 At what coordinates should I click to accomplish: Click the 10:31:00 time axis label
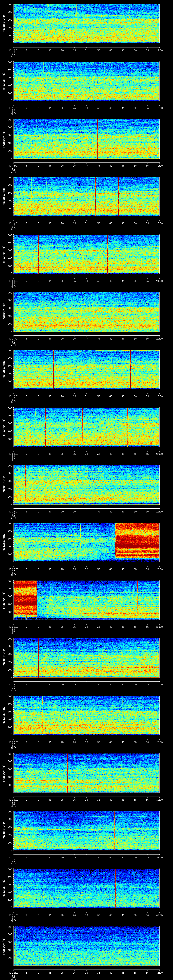pos(13,915)
